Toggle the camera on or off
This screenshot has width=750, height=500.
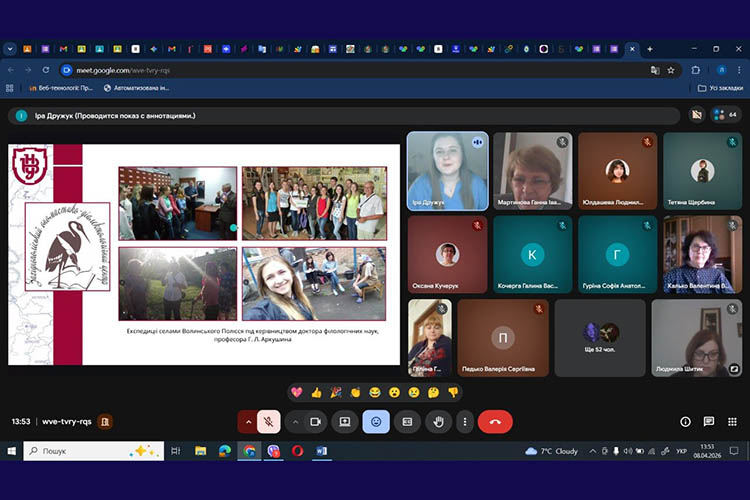315,422
